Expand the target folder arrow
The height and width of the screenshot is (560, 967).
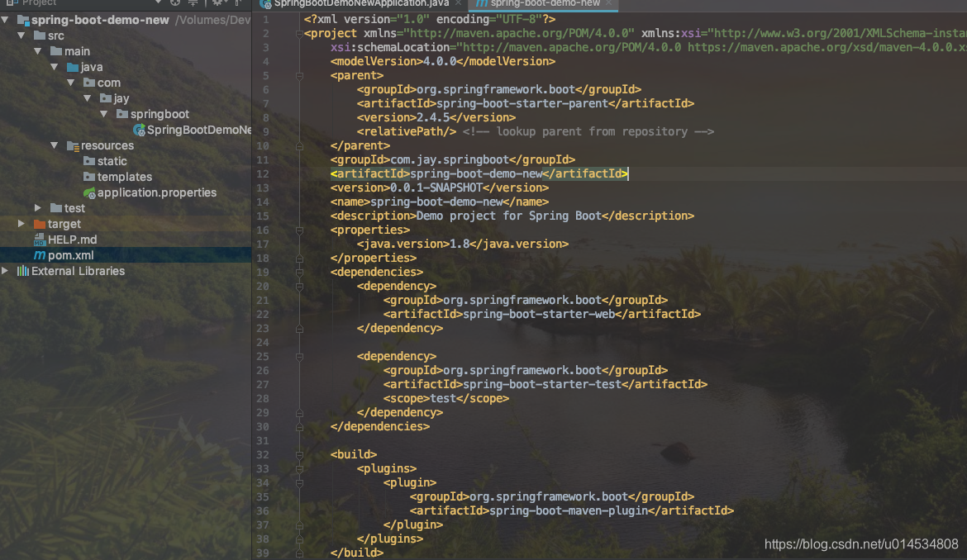coord(21,224)
